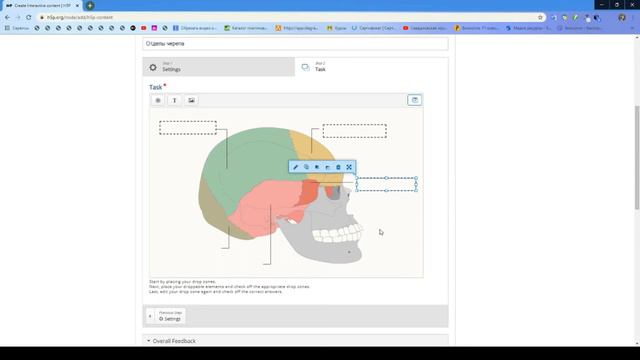Open the blue-icon bookmark after the globe icons
The width and height of the screenshot is (640, 360).
click(x=195, y=28)
